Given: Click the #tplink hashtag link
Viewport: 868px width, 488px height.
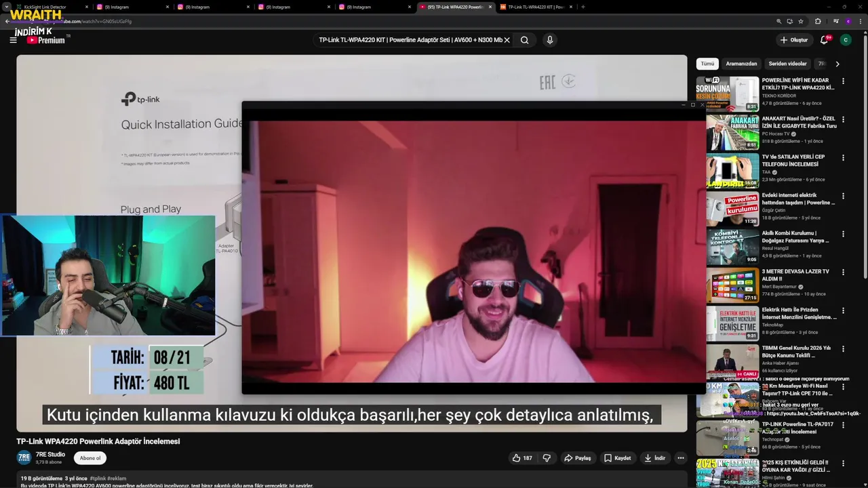Looking at the screenshot, I should pos(98,479).
